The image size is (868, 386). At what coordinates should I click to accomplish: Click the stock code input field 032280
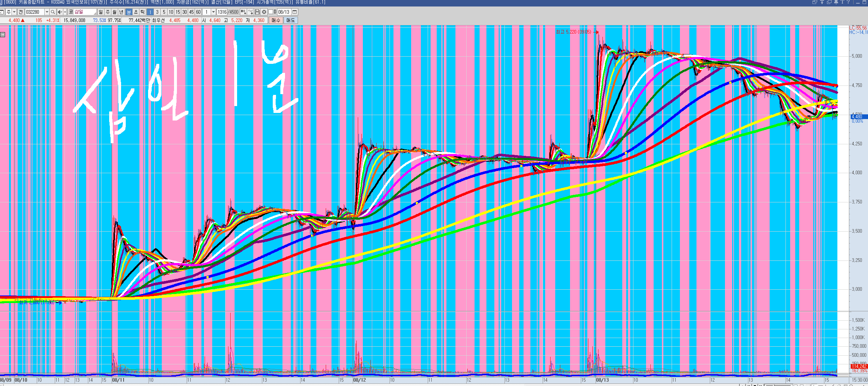(x=35, y=12)
